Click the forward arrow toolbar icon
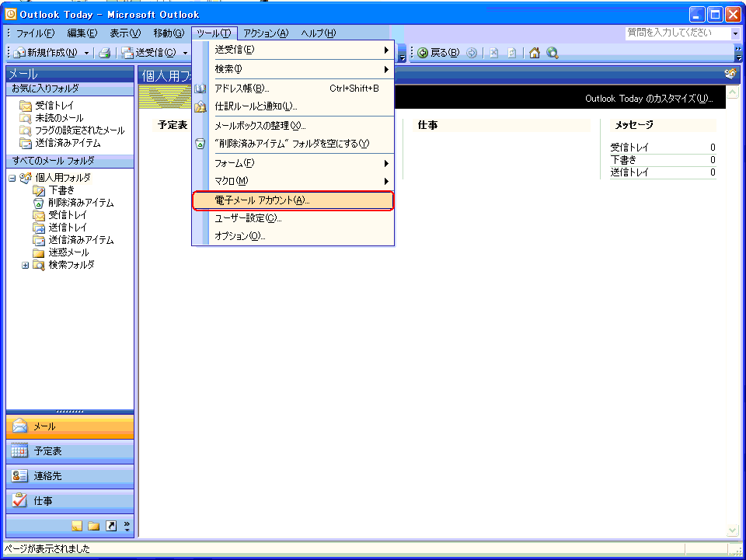 tap(472, 53)
